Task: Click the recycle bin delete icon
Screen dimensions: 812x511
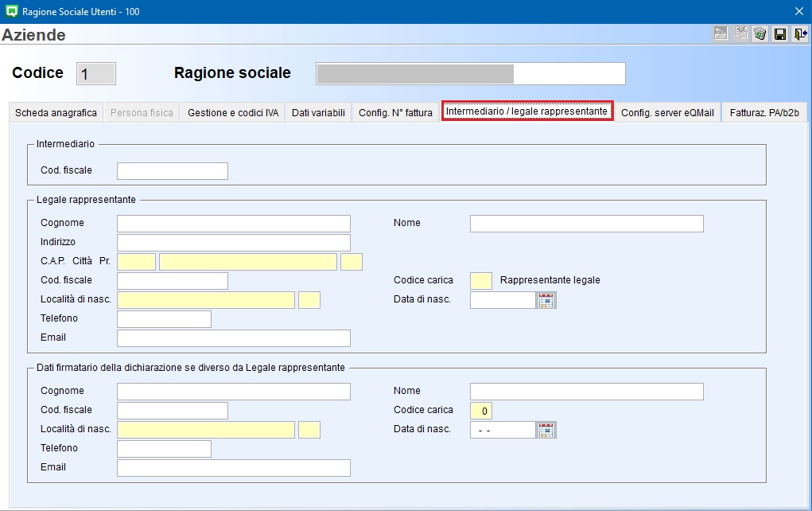Action: click(760, 34)
